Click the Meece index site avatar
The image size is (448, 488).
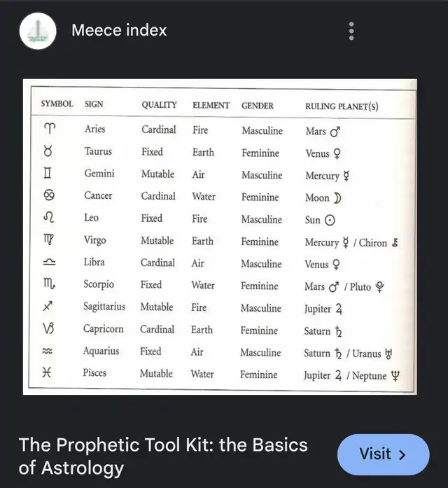click(38, 31)
